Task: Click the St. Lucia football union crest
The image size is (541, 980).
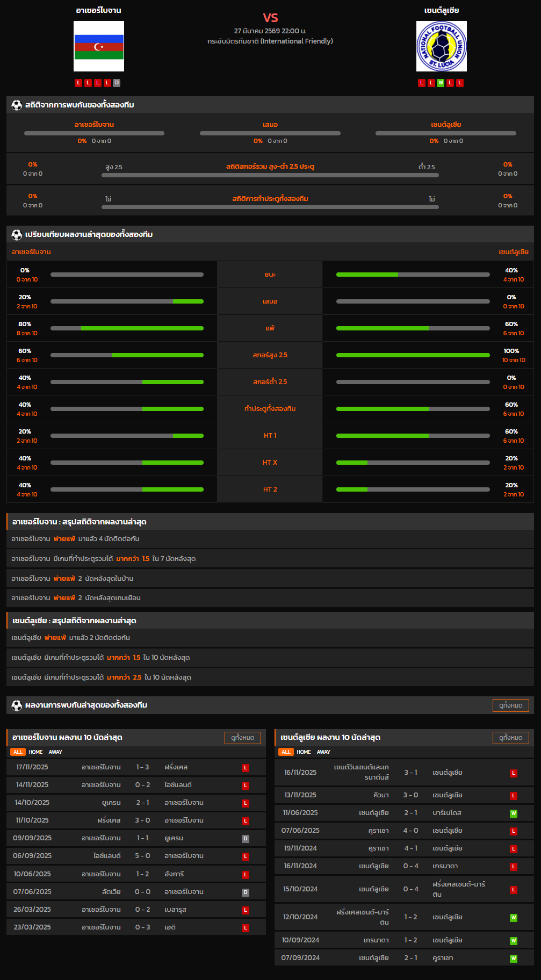Action: click(441, 46)
